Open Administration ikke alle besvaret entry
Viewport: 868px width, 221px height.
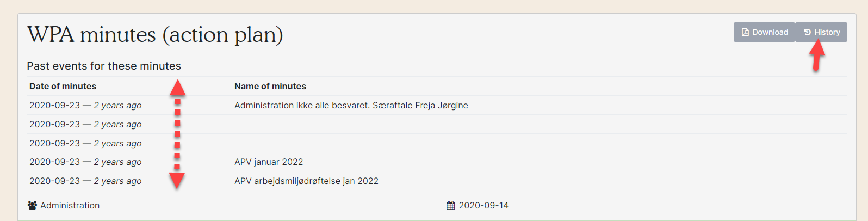point(351,105)
